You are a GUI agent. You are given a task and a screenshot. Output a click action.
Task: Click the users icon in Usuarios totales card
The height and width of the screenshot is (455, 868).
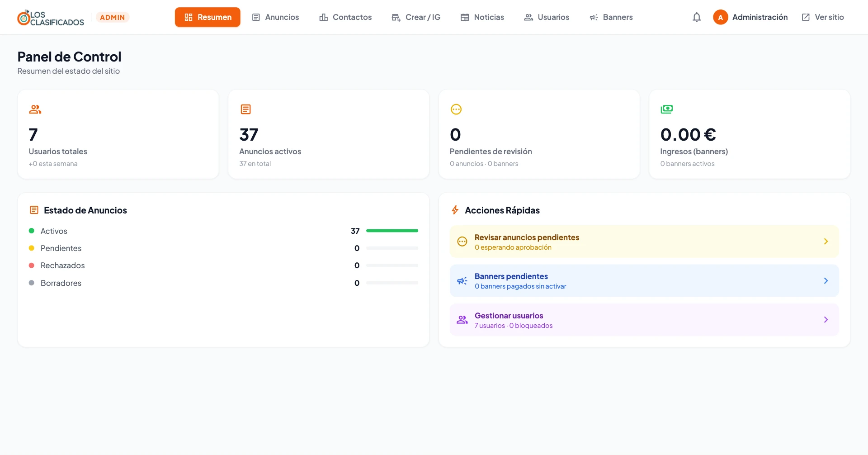[x=35, y=109]
